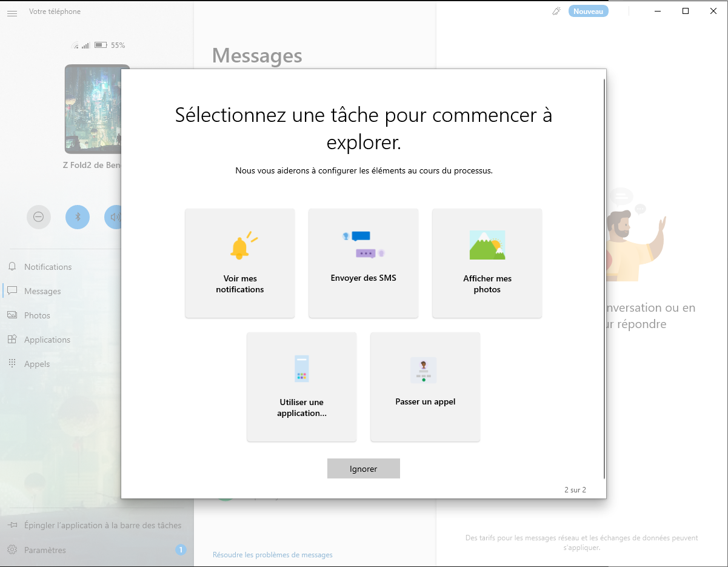The width and height of the screenshot is (728, 567).
Task: Click the compose pencil icon near Nouveau badge
Action: coord(556,10)
